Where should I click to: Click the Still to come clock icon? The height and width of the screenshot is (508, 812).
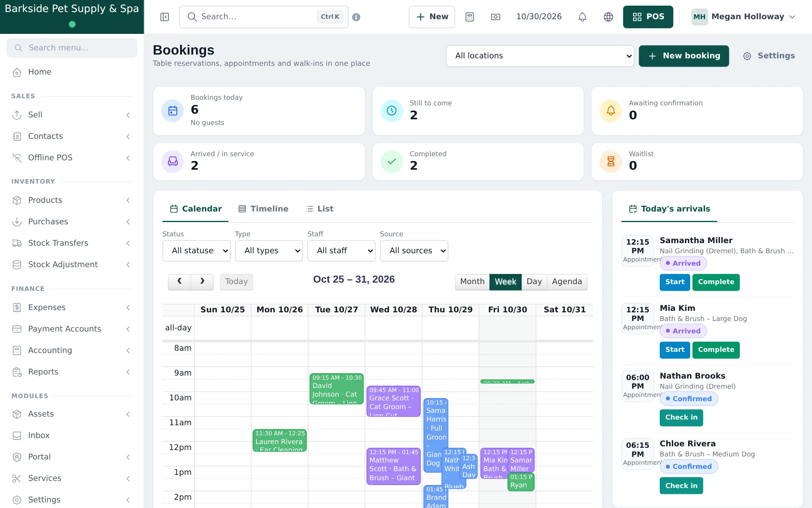(392, 111)
